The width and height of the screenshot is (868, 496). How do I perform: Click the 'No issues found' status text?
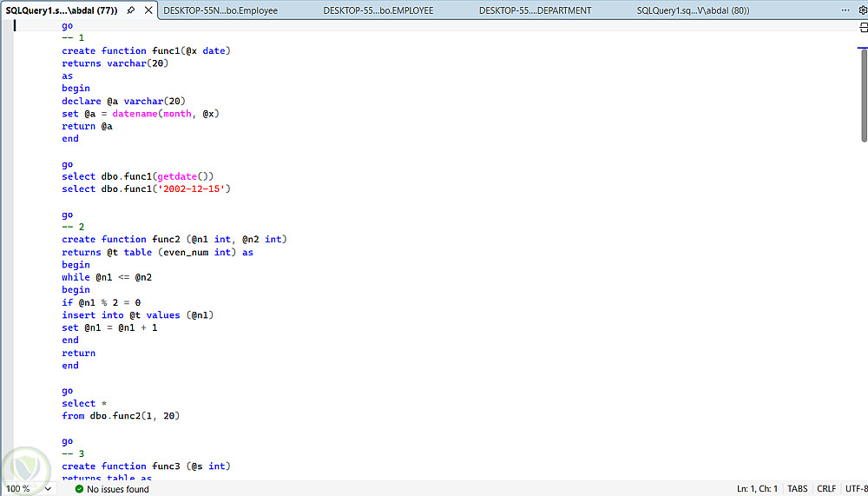point(118,489)
